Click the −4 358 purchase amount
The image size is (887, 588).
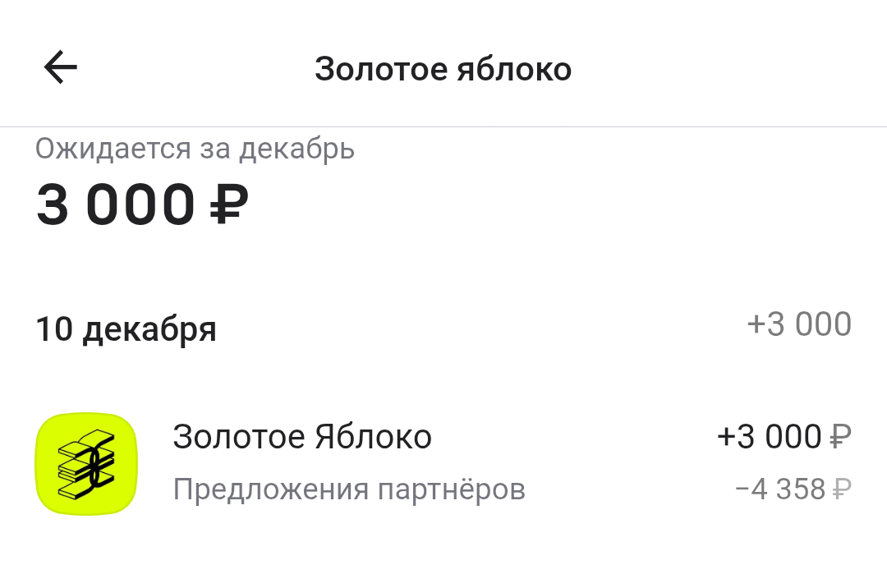780,490
